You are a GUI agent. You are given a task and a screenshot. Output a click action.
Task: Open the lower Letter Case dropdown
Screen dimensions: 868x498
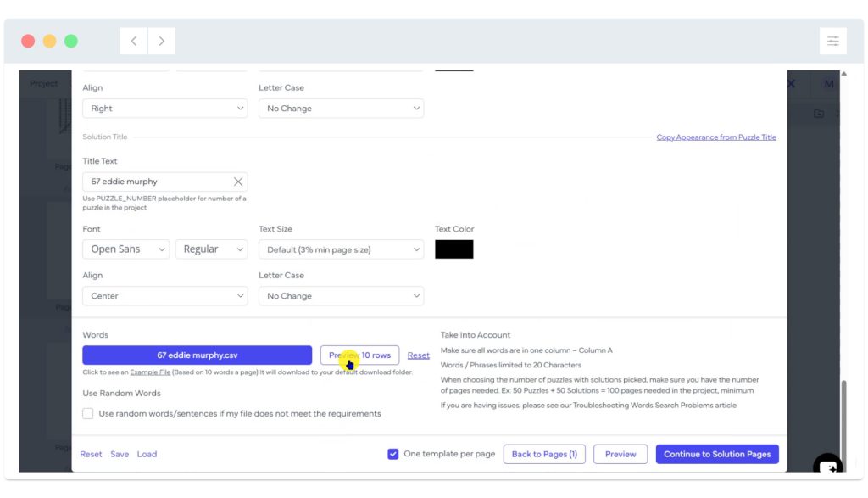[341, 296]
